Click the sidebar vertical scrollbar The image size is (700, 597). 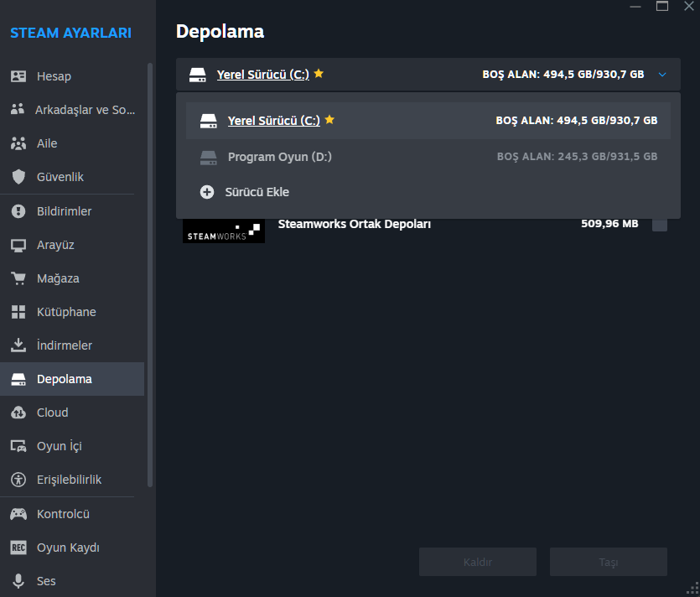150,275
